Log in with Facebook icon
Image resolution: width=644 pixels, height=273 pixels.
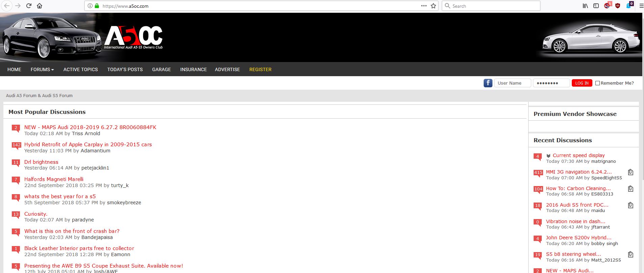[x=488, y=83]
